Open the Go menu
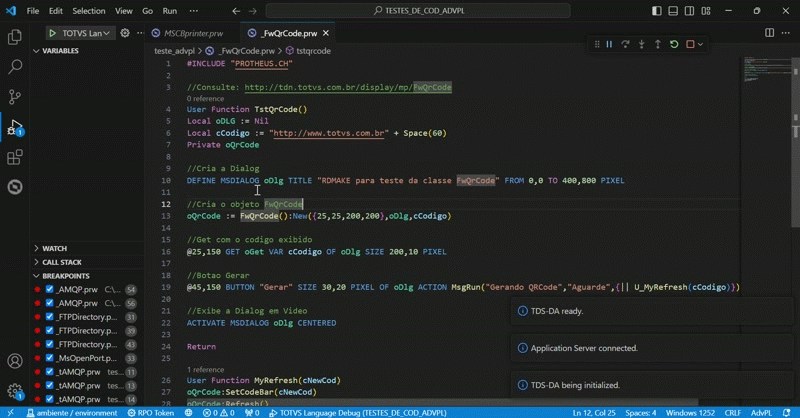This screenshot has height=418, width=800. (147, 11)
